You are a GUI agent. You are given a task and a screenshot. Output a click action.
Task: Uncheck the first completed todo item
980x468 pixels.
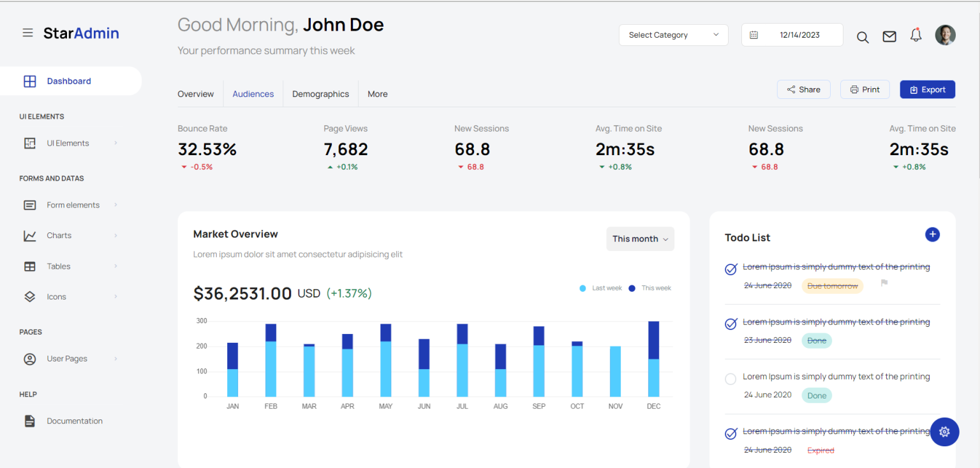730,269
